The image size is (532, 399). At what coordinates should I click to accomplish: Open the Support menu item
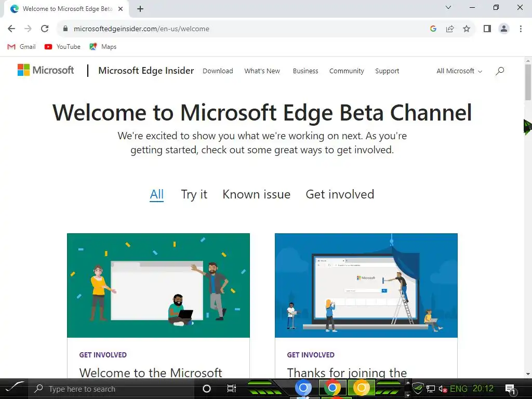pyautogui.click(x=387, y=71)
